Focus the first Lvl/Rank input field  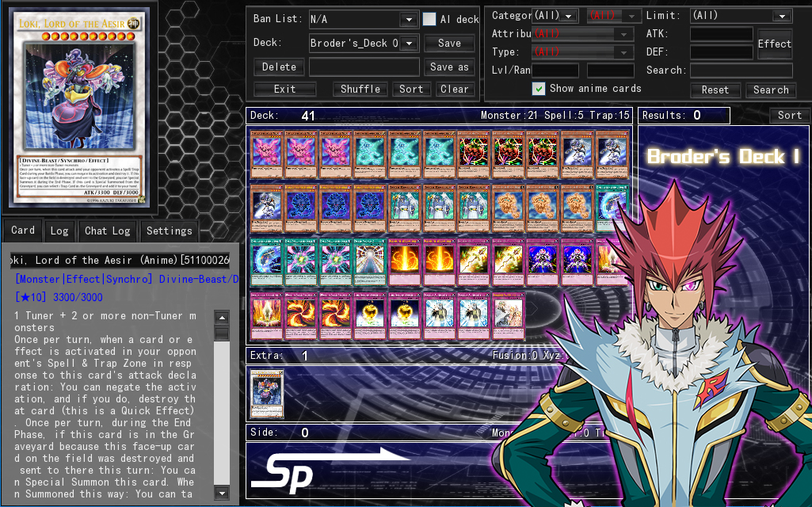pos(555,70)
